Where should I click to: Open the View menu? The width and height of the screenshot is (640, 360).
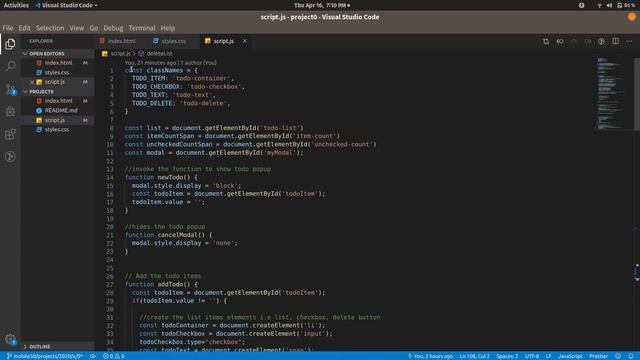76,28
